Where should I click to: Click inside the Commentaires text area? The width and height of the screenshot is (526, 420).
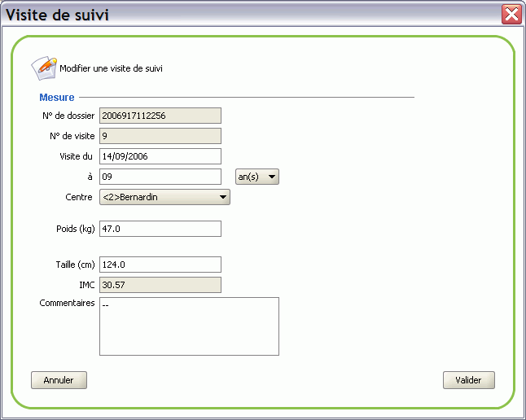point(189,326)
